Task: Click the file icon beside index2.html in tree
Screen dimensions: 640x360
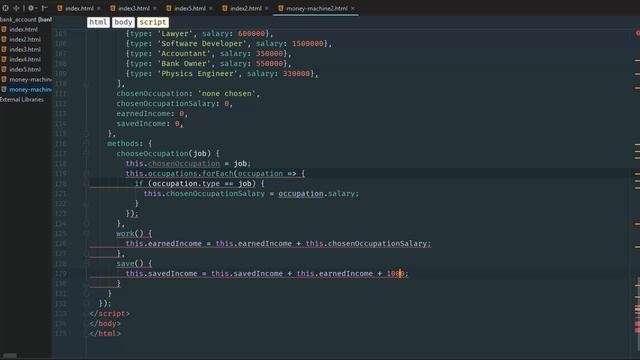Action: [4, 39]
